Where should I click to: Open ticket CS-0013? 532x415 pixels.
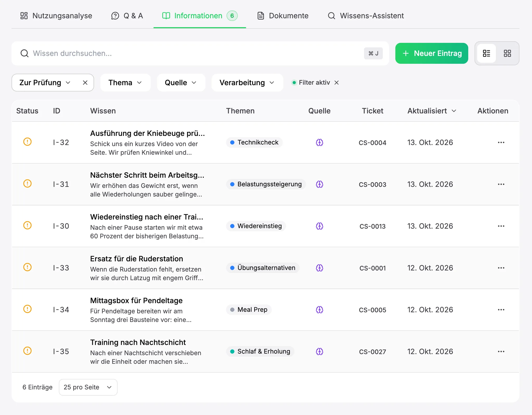372,226
